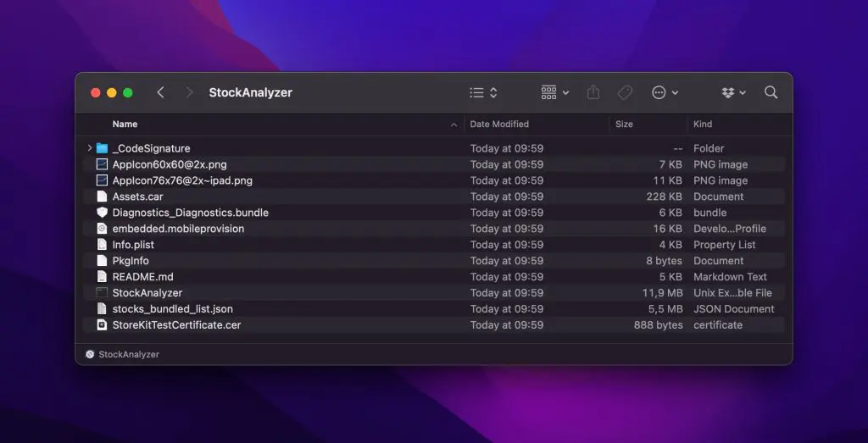Click the JSON Document kind cell

point(734,308)
